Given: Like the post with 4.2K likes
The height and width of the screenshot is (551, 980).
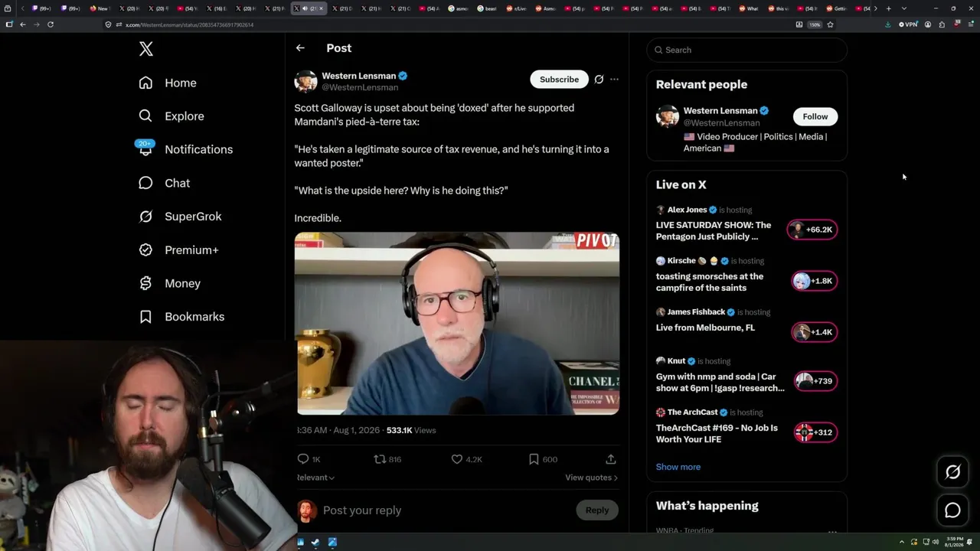Looking at the screenshot, I should [x=457, y=459].
